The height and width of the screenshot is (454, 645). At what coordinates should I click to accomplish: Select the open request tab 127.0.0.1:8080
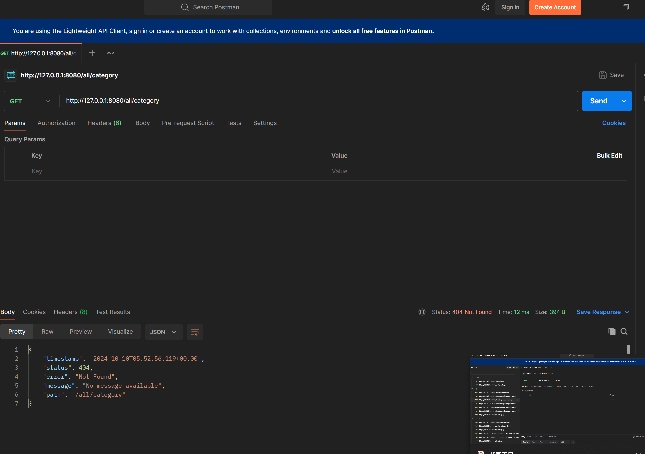pos(41,53)
